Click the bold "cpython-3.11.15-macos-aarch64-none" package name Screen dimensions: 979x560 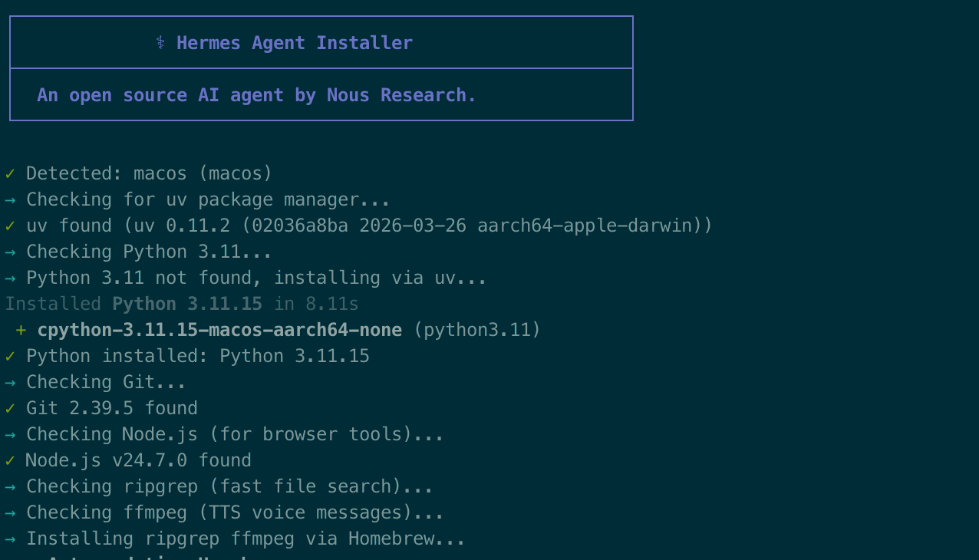pos(219,331)
